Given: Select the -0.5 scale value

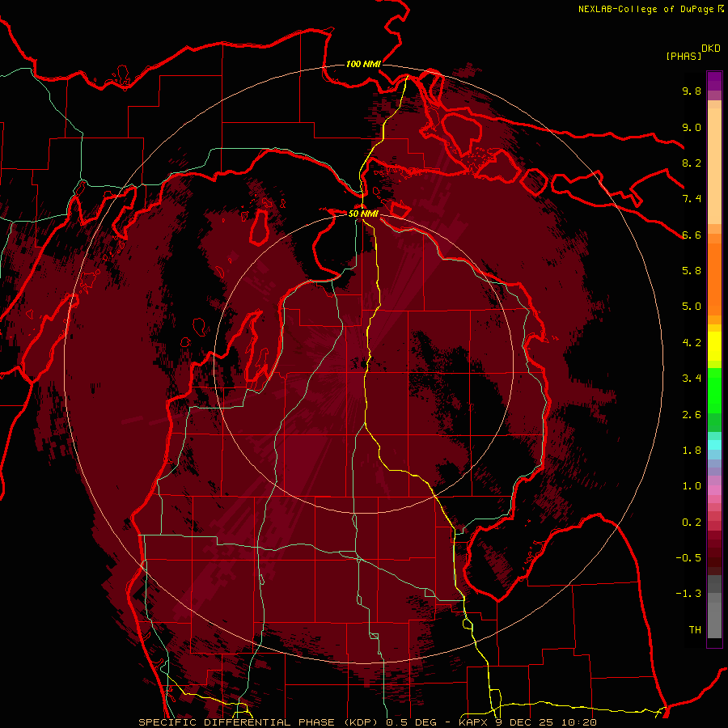Looking at the screenshot, I should click(x=688, y=558).
